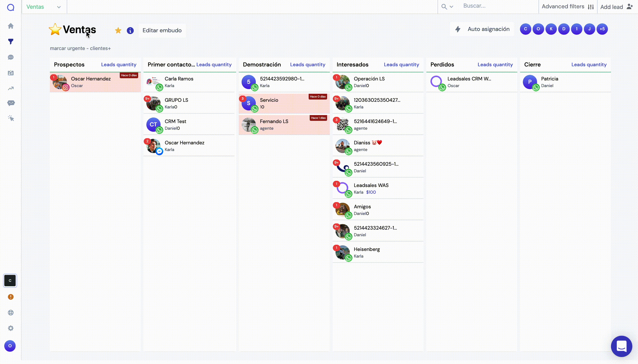Open the analytics trend icon in sidebar
Image resolution: width=638 pixels, height=364 pixels.
pyautogui.click(x=10, y=89)
